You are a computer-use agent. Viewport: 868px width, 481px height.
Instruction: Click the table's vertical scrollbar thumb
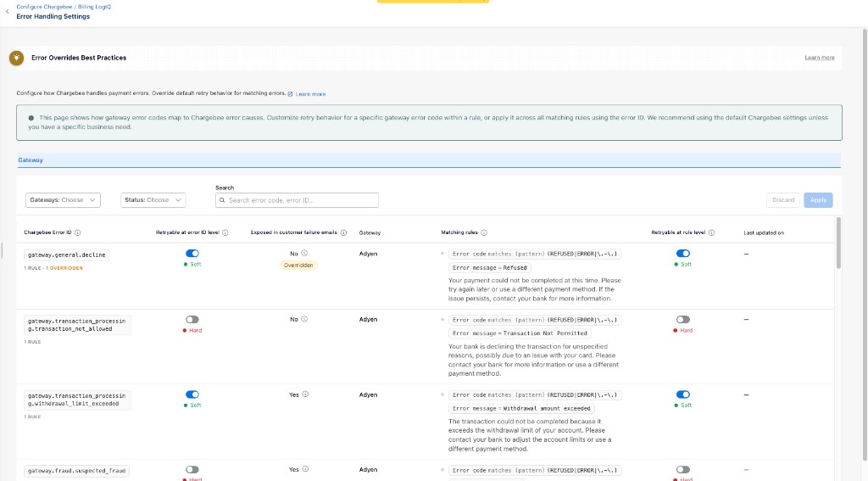point(838,243)
